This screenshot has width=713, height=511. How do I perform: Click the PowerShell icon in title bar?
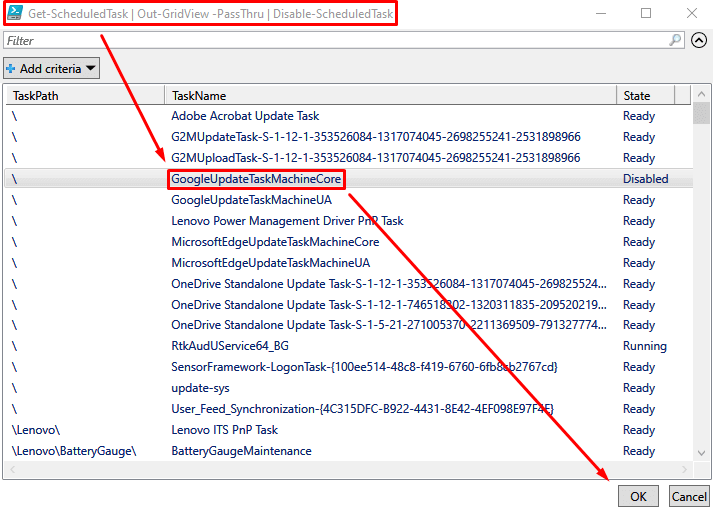coord(16,14)
